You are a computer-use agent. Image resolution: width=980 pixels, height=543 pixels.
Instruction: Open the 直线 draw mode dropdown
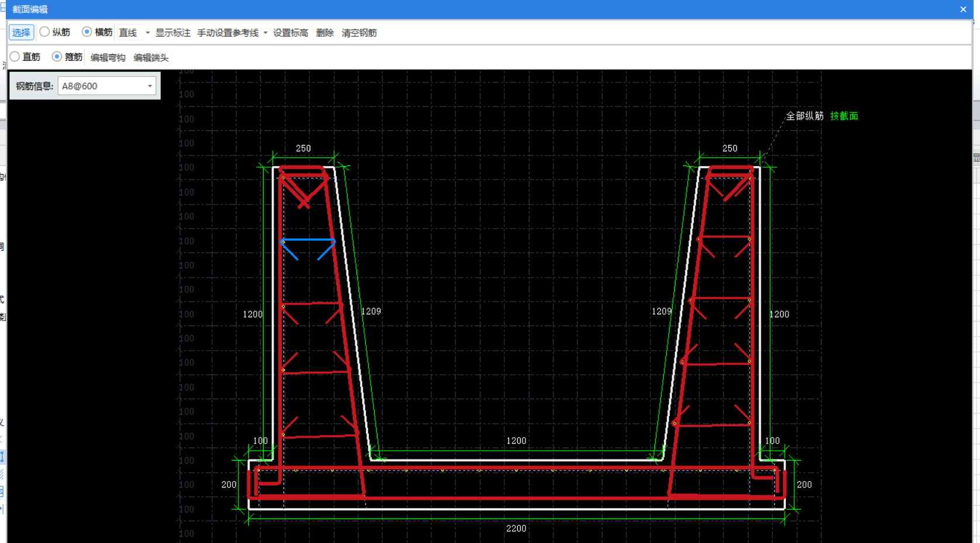pos(147,33)
